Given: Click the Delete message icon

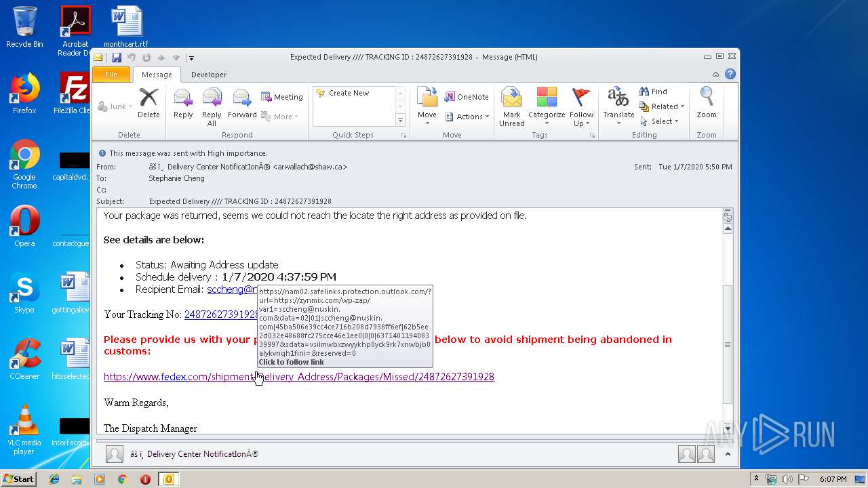Looking at the screenshot, I should click(x=149, y=104).
